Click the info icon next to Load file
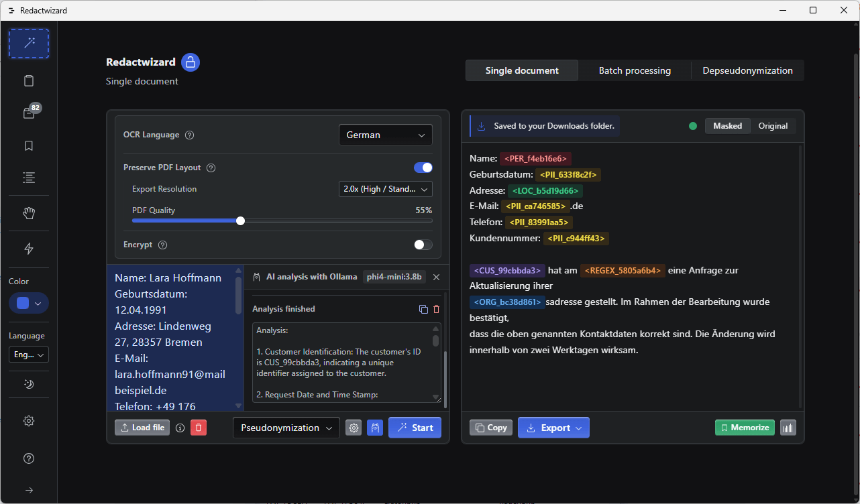 pyautogui.click(x=180, y=428)
